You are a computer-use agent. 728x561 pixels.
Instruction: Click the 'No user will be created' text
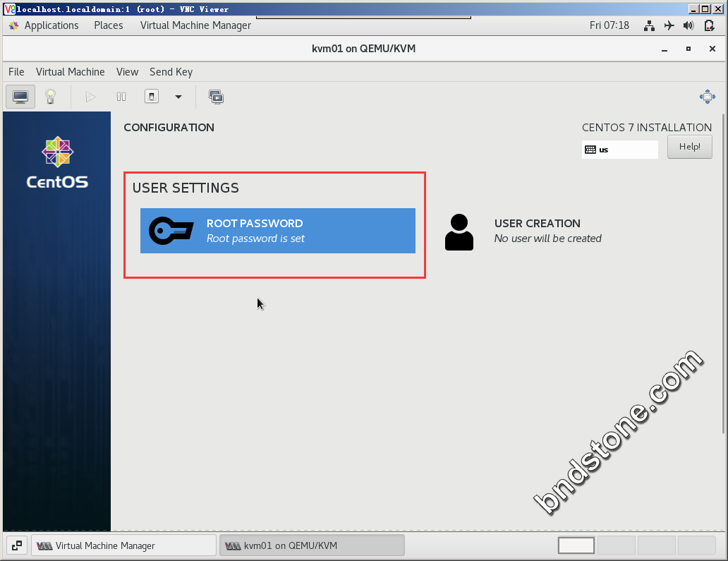548,239
